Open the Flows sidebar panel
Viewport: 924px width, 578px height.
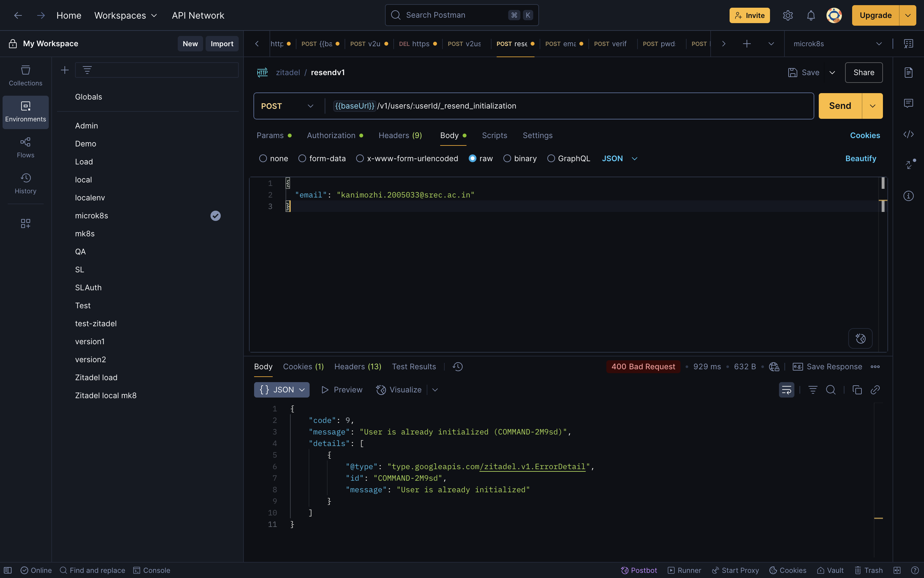click(26, 148)
